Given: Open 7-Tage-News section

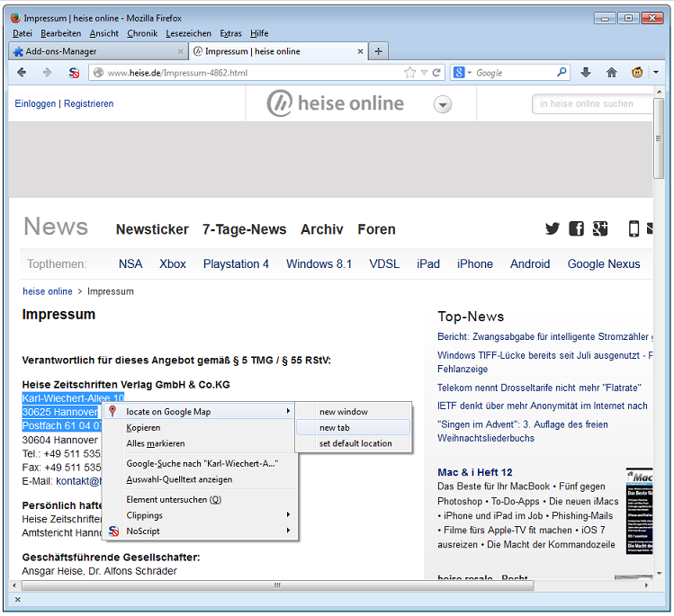Looking at the screenshot, I should (244, 229).
